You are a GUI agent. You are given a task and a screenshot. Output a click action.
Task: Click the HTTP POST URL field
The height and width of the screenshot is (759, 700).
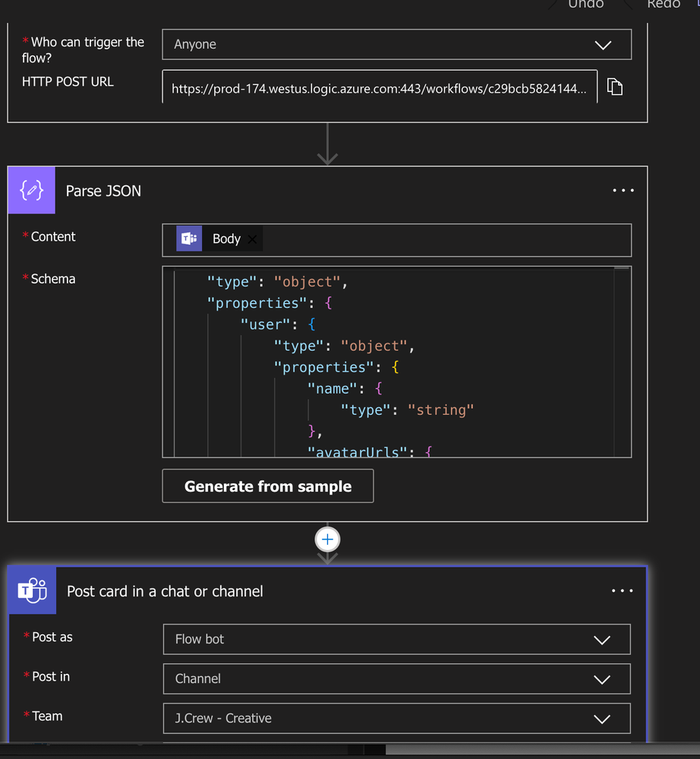(380, 87)
